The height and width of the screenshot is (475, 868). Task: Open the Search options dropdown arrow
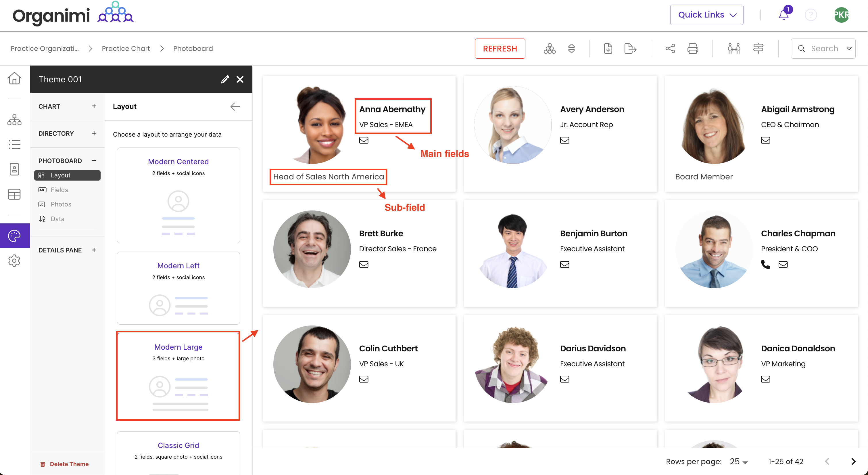click(x=849, y=49)
